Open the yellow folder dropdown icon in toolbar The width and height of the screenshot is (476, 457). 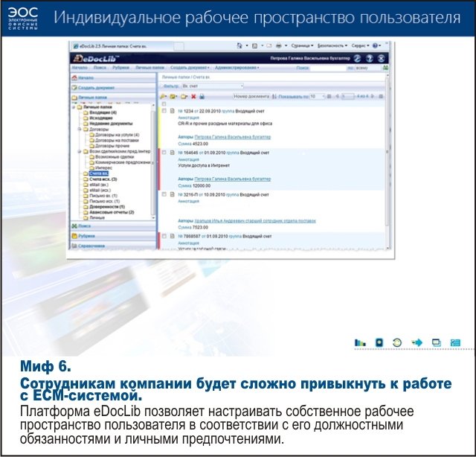pyautogui.click(x=173, y=96)
